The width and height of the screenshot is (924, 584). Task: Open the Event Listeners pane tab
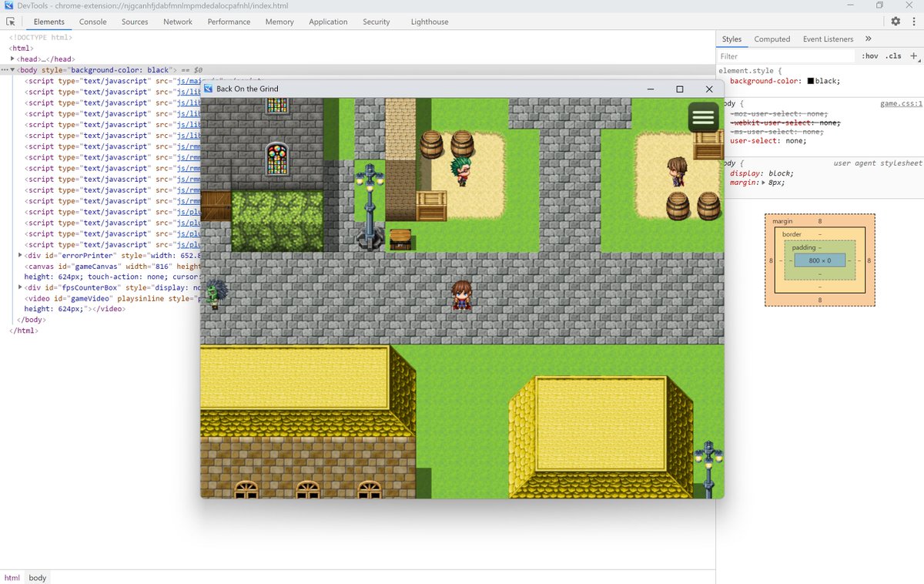tap(828, 39)
